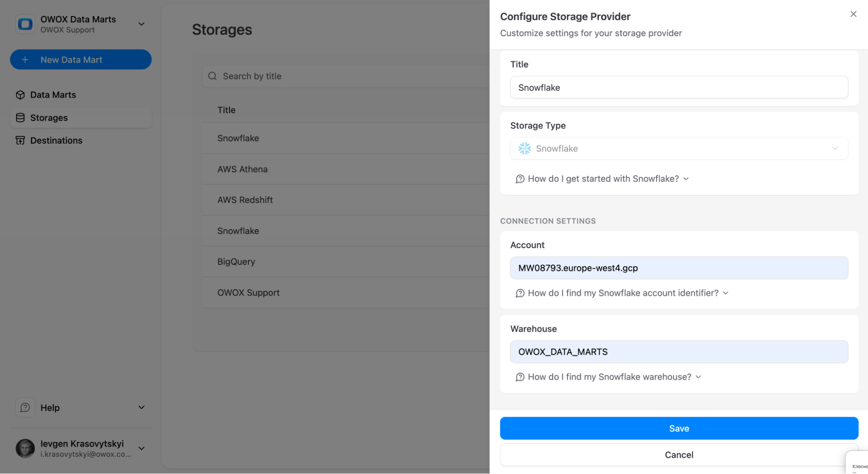Click the search magnifier icon

pyautogui.click(x=212, y=76)
